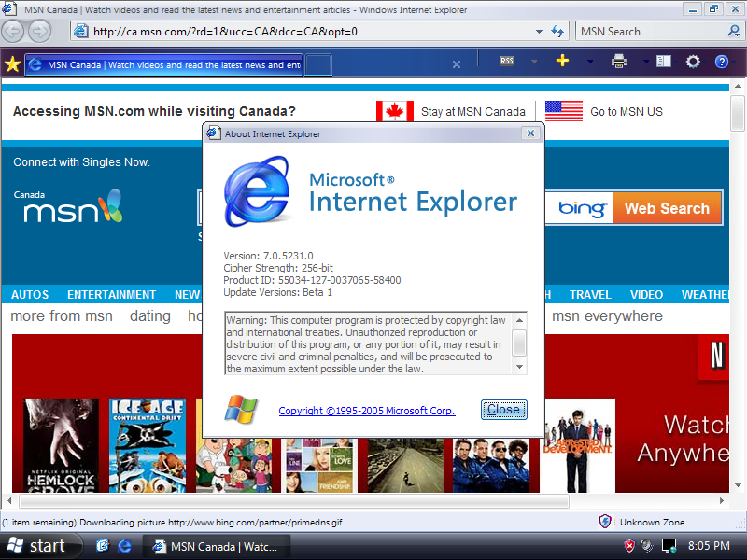Select the MSN Canada browser tab
This screenshot has height=560, width=747.
click(164, 64)
